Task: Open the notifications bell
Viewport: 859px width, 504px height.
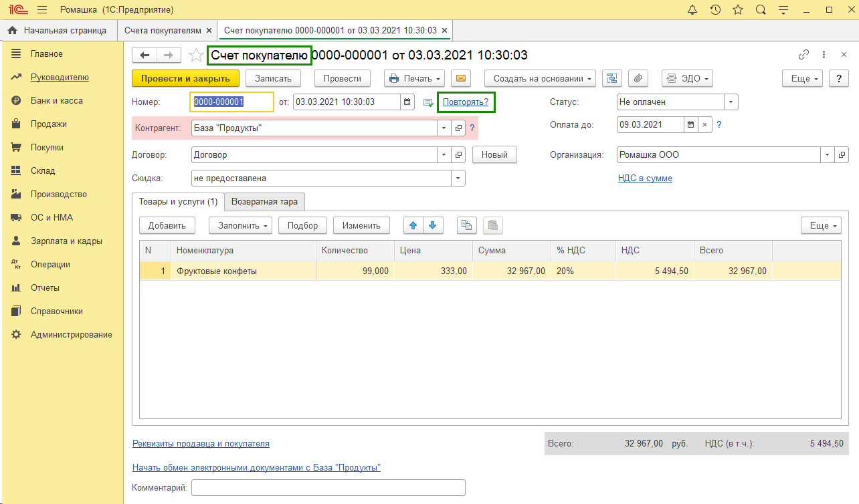Action: (692, 10)
